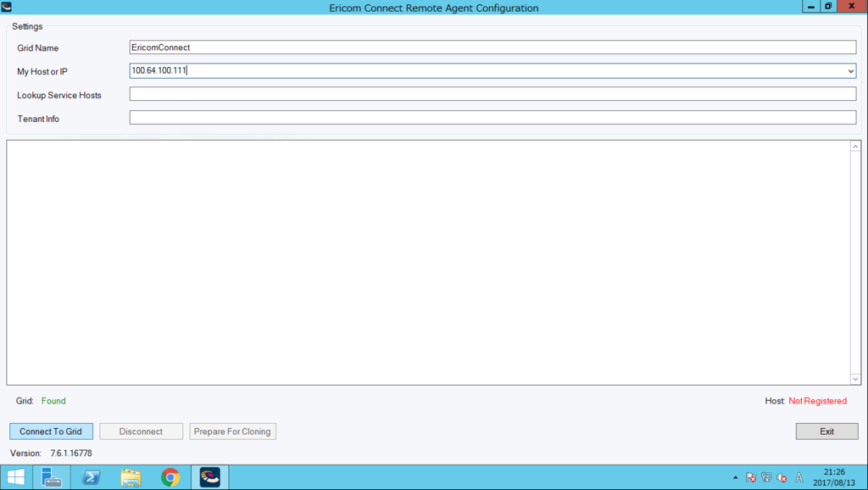Click the Exit button

click(827, 432)
